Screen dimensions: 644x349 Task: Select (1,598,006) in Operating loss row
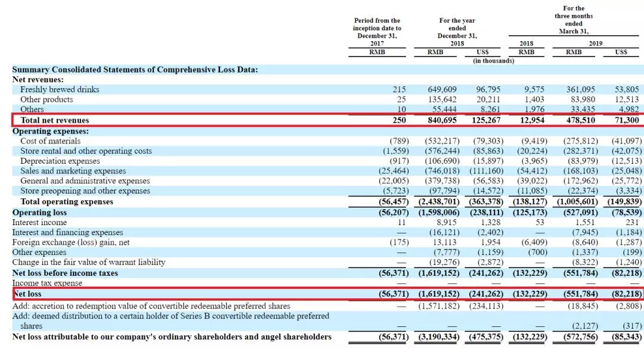click(x=439, y=213)
